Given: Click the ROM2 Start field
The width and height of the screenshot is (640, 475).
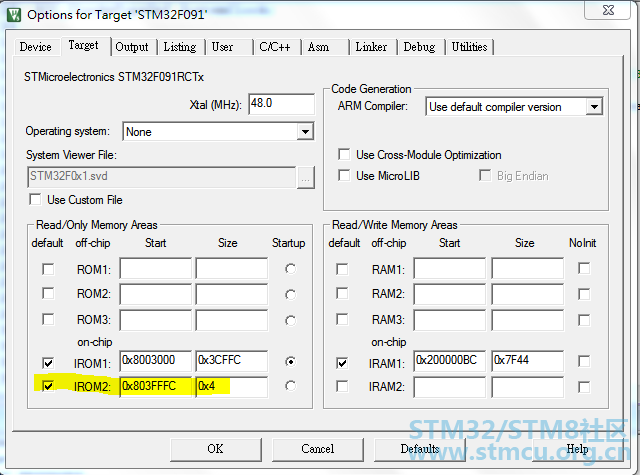Looking at the screenshot, I should point(156,294).
